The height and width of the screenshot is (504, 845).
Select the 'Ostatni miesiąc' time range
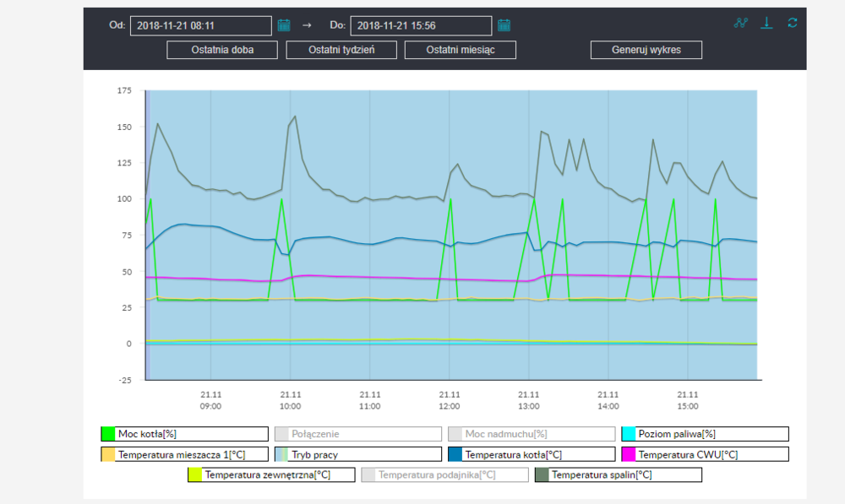[x=461, y=50]
